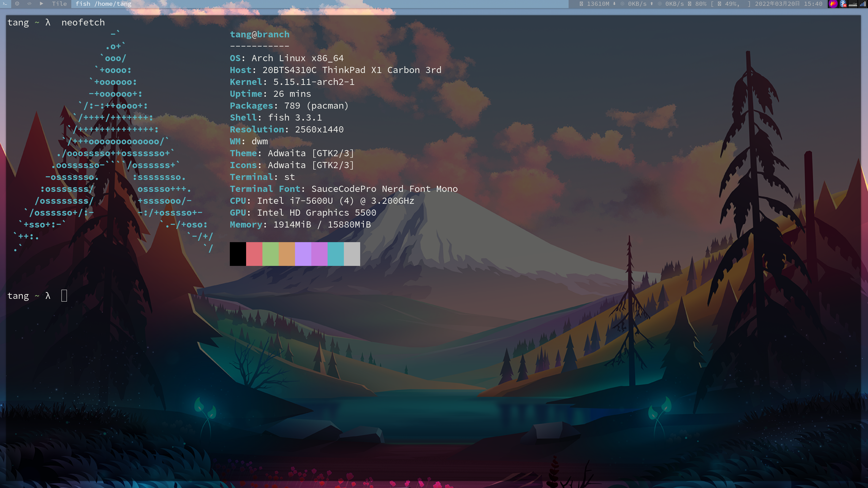Click the download speed indicator arrow
The image size is (868, 488).
[x=614, y=4]
